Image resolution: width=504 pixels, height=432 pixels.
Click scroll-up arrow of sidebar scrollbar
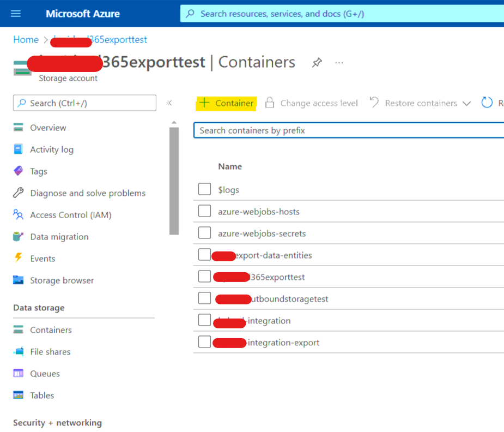pos(174,122)
